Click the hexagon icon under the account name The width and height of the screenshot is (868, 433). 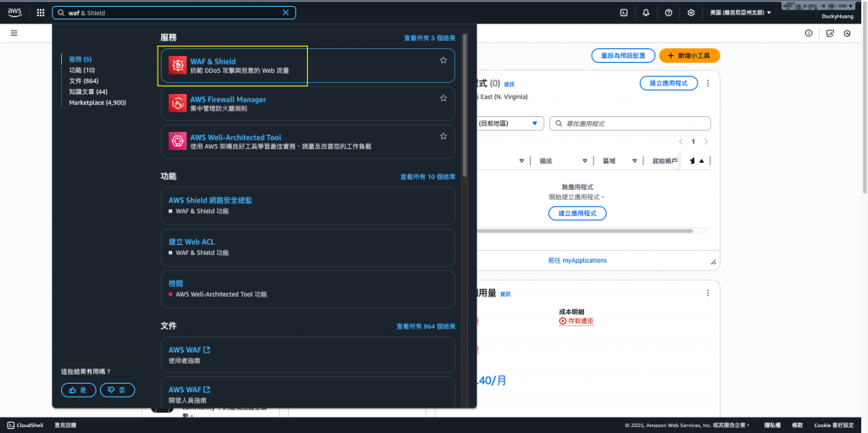847,33
